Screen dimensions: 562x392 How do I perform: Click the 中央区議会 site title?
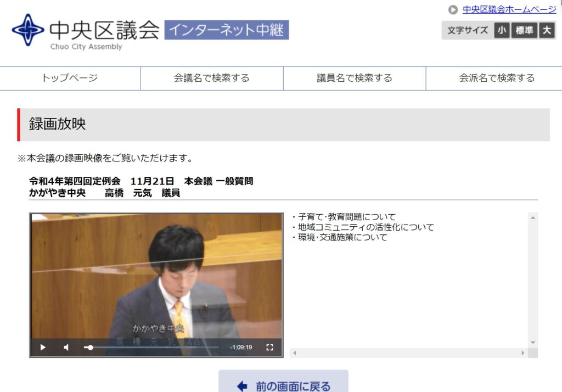(104, 30)
